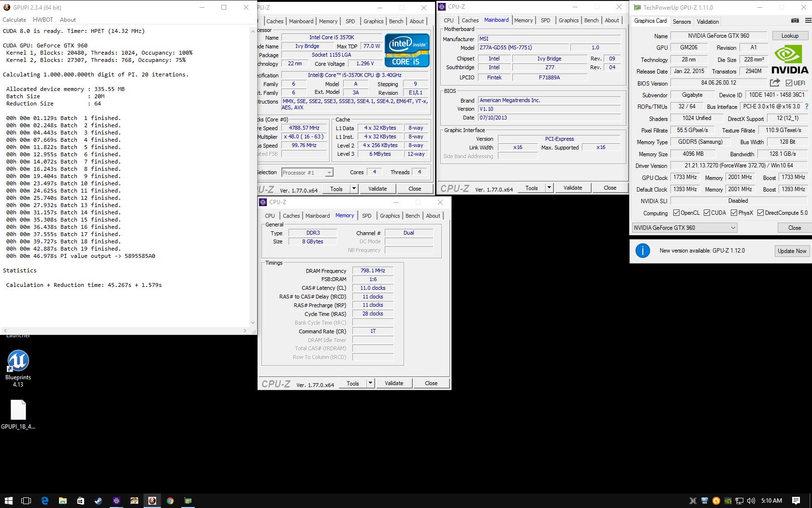Open Tools dropdown arrow in Mainboard CPU-Z window
This screenshot has width=812, height=508.
(549, 188)
